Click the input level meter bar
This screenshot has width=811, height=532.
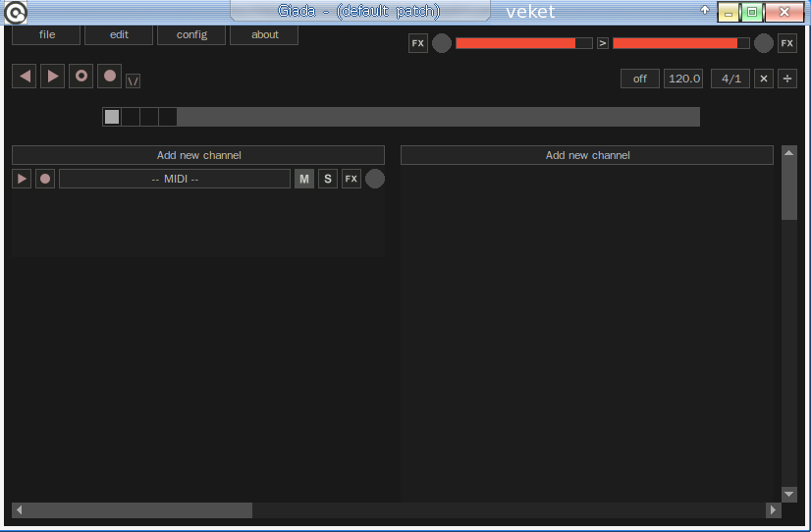pos(524,43)
